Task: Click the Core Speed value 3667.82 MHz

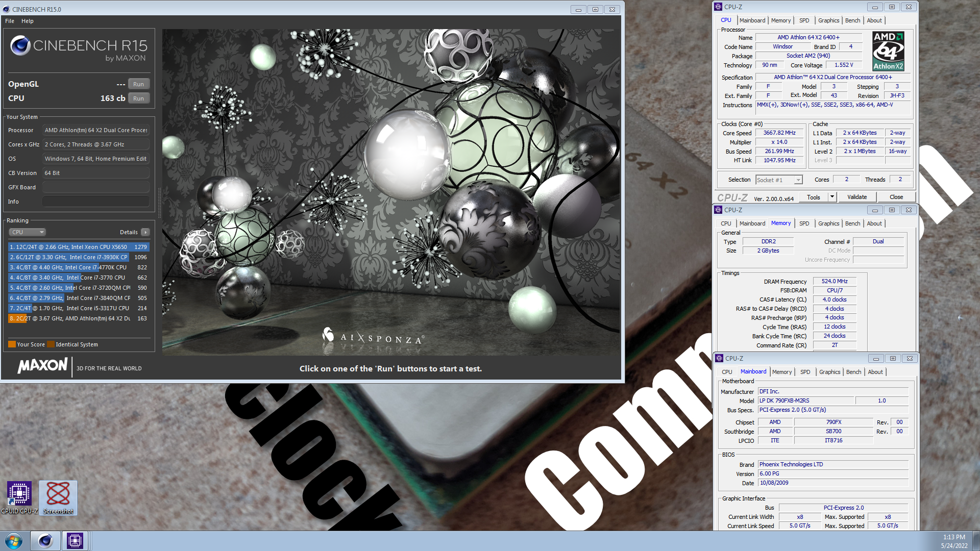Action: point(779,133)
